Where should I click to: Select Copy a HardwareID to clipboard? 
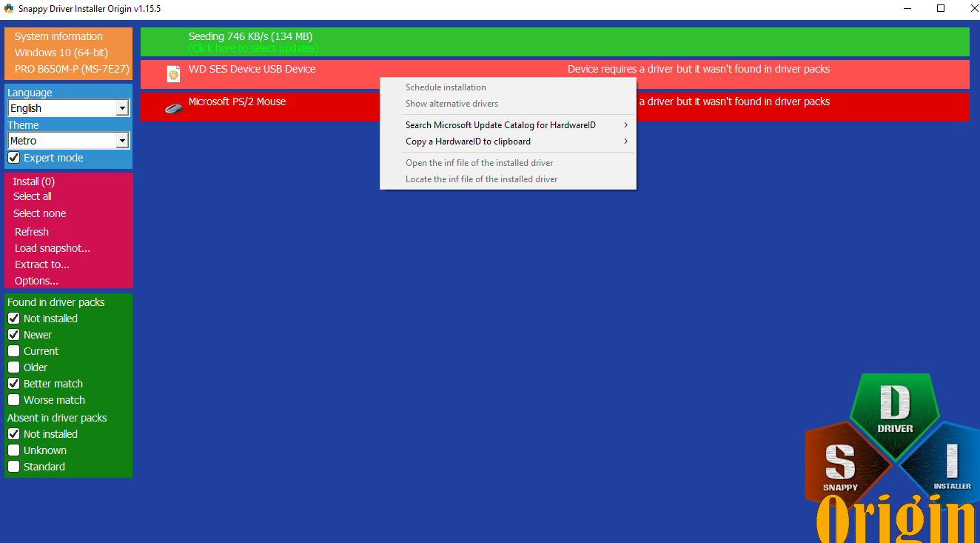coord(468,141)
